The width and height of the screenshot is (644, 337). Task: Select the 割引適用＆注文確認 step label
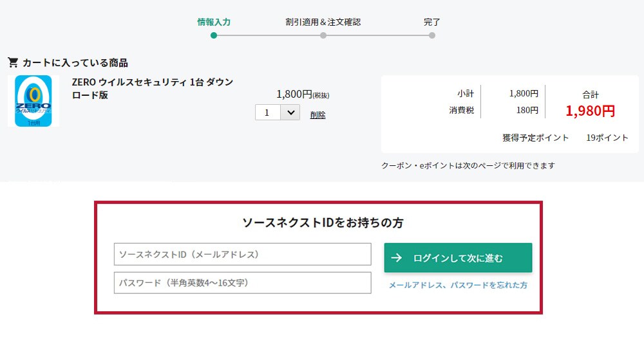[x=323, y=22]
